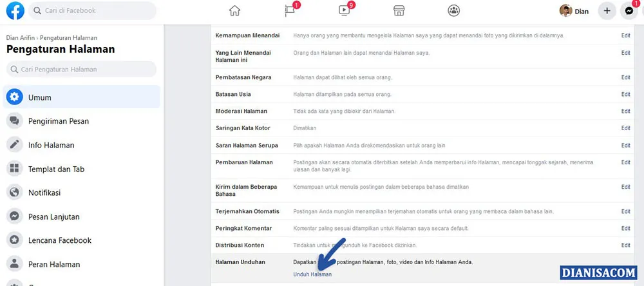Open the Pesan Lanjutan section

(x=81, y=216)
